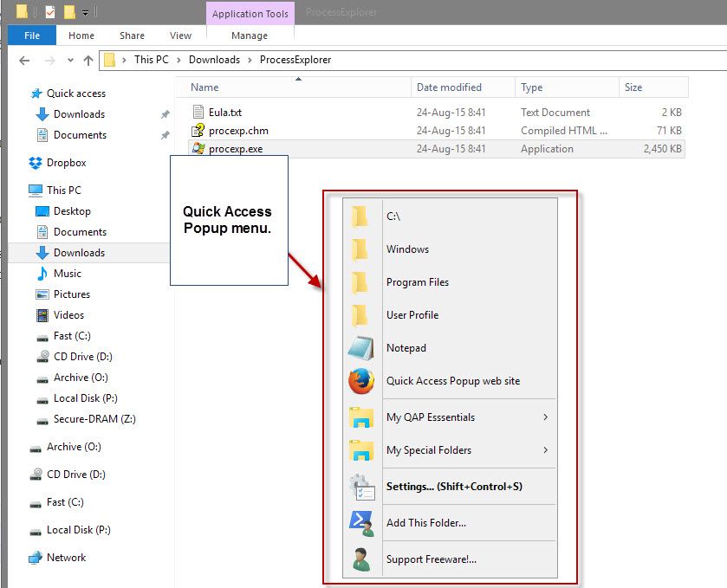Screen dimensions: 727x588
Task: Open CD Drive (D:) under This PC
Action: pyautogui.click(x=83, y=356)
